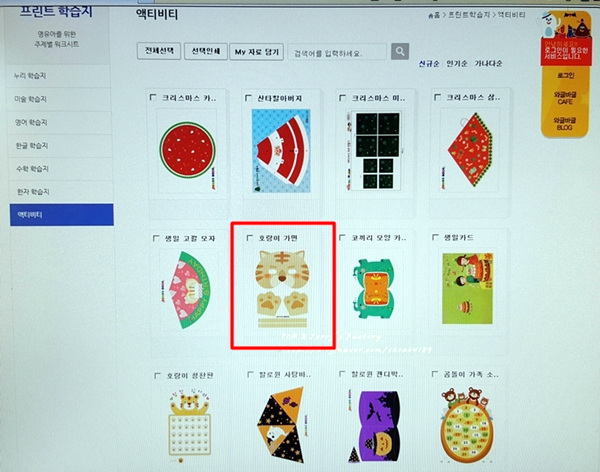The width and height of the screenshot is (600, 472).
Task: Check the 호랑이 칭찬판 checkbox
Action: tap(157, 376)
